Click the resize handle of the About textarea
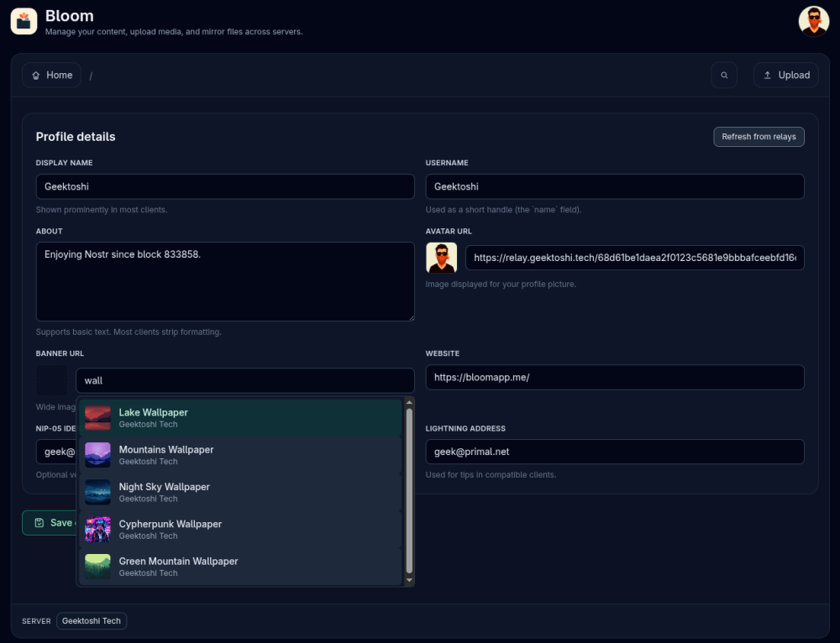Screen dimensions: 840x643 pos(411,317)
